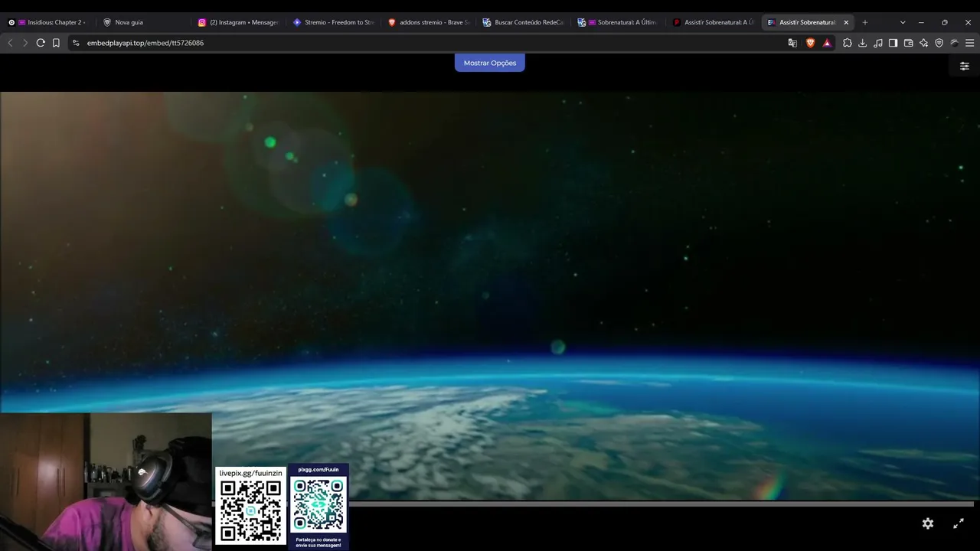The height and width of the screenshot is (551, 980).
Task: Click the streamer webcam overlay
Action: (106, 482)
